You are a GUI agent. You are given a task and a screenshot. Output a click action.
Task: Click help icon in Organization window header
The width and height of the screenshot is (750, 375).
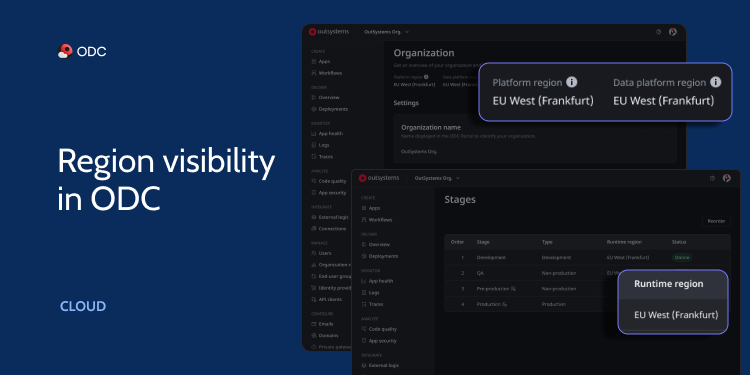pos(659,32)
